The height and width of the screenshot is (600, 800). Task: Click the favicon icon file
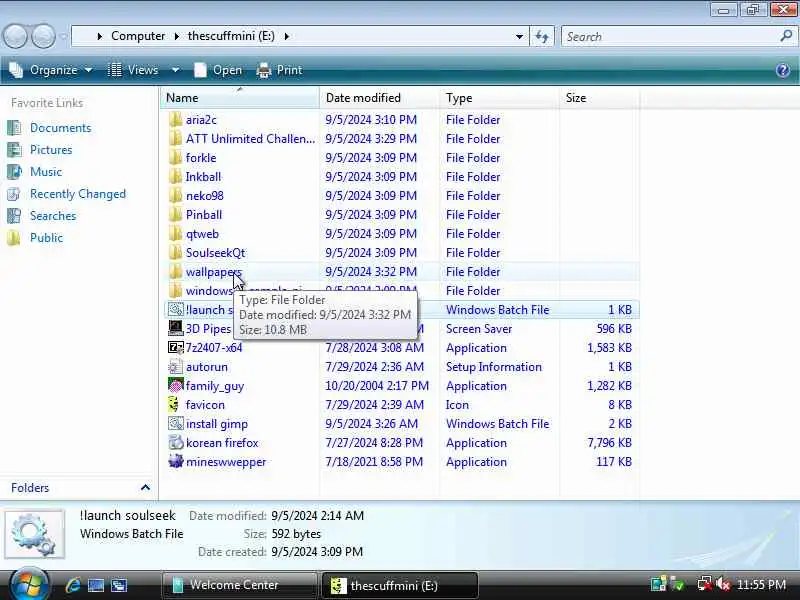click(174, 405)
